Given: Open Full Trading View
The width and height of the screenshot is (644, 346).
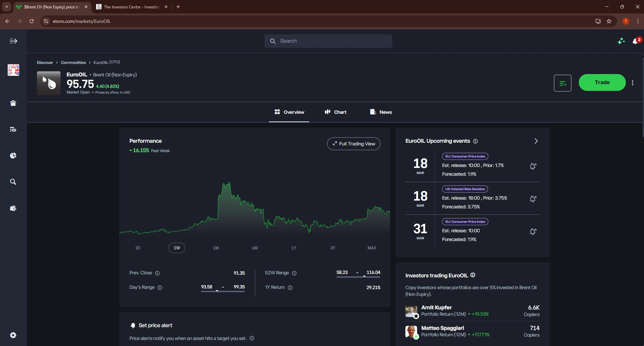Looking at the screenshot, I should [354, 144].
